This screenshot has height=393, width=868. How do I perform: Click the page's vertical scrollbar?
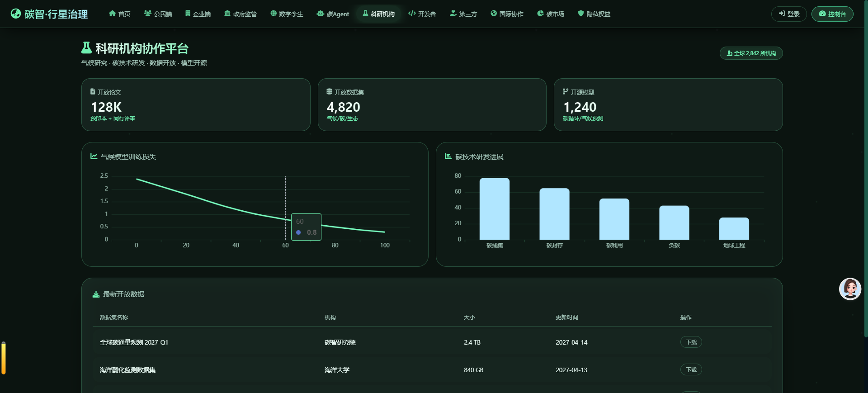[866, 168]
